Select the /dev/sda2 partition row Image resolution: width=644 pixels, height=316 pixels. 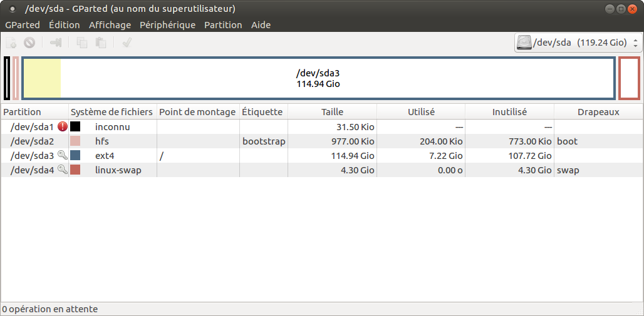coord(322,141)
